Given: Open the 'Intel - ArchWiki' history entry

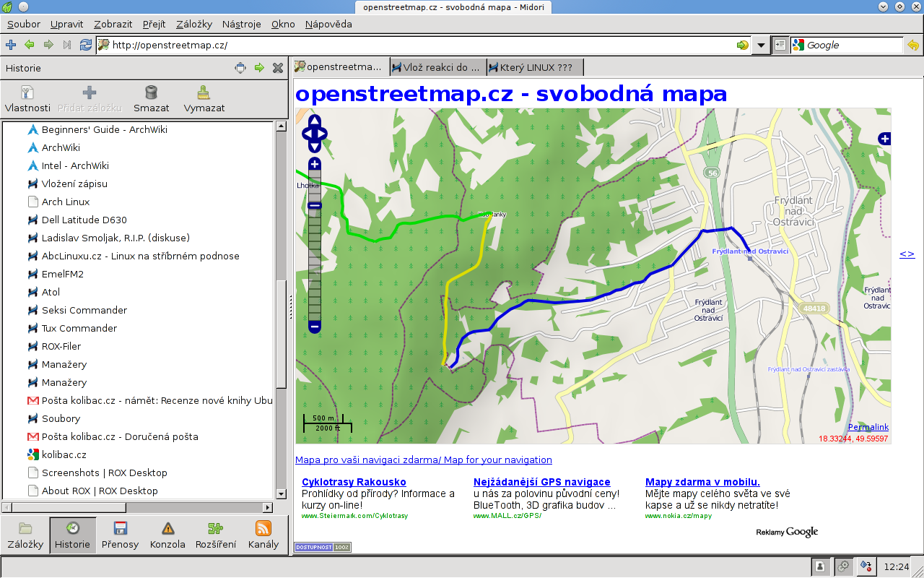Looking at the screenshot, I should point(75,165).
